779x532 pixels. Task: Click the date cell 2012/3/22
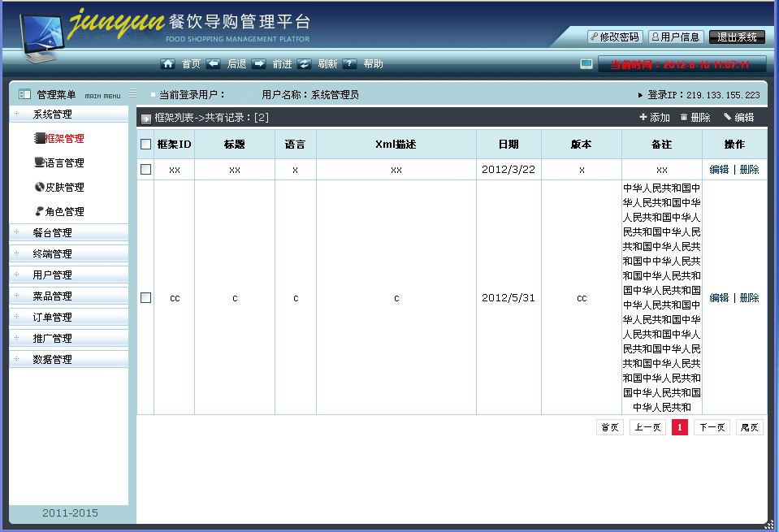click(x=509, y=170)
